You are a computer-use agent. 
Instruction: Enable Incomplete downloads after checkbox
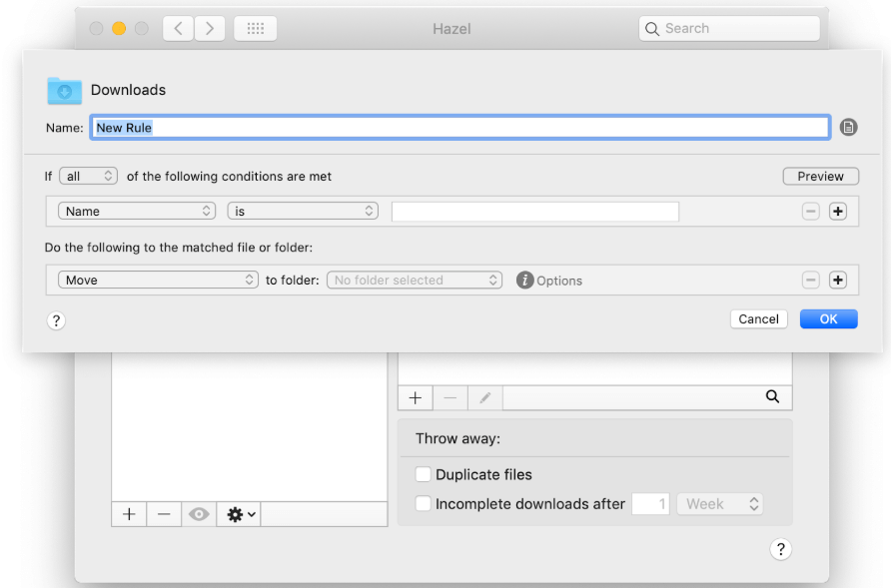point(423,504)
